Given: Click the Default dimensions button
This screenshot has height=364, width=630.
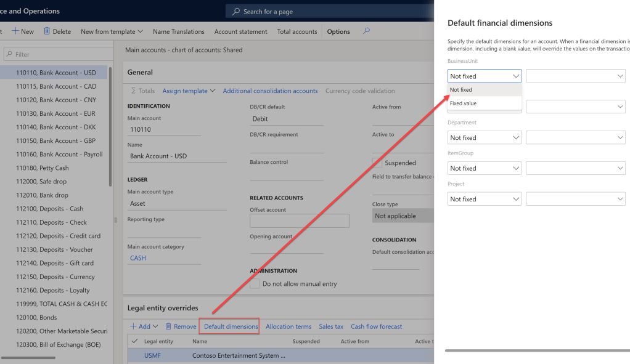Looking at the screenshot, I should (x=231, y=326).
